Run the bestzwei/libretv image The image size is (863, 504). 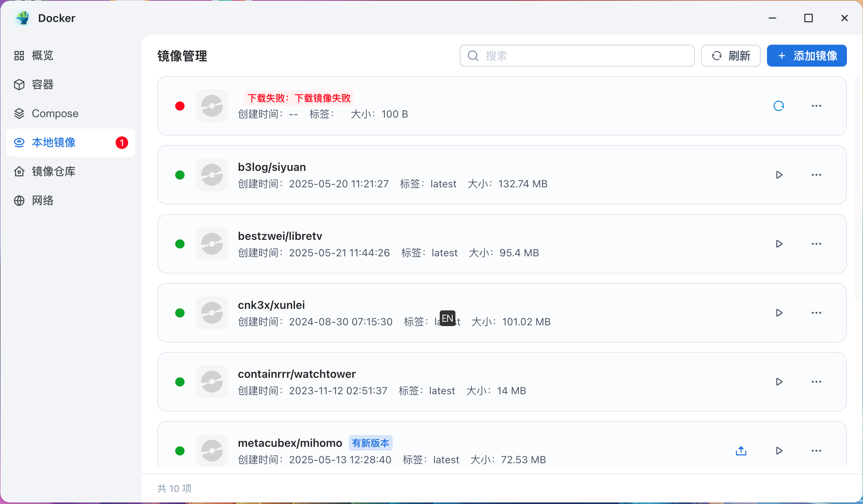[x=779, y=244]
